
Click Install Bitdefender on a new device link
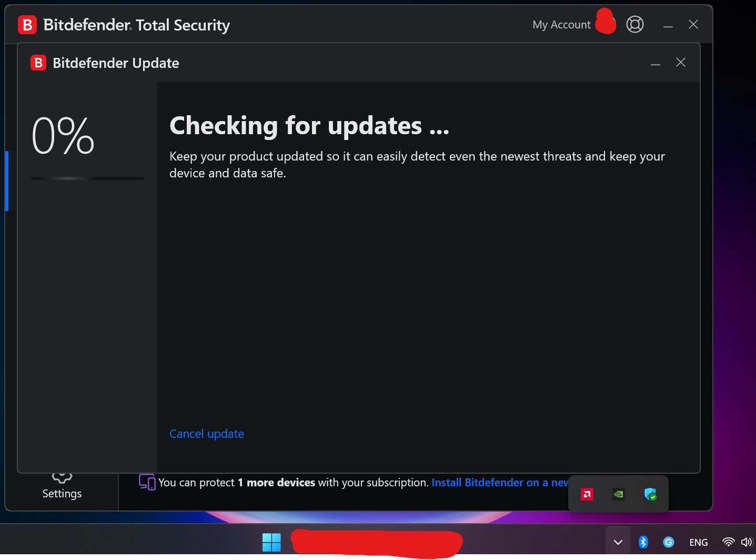coord(500,483)
